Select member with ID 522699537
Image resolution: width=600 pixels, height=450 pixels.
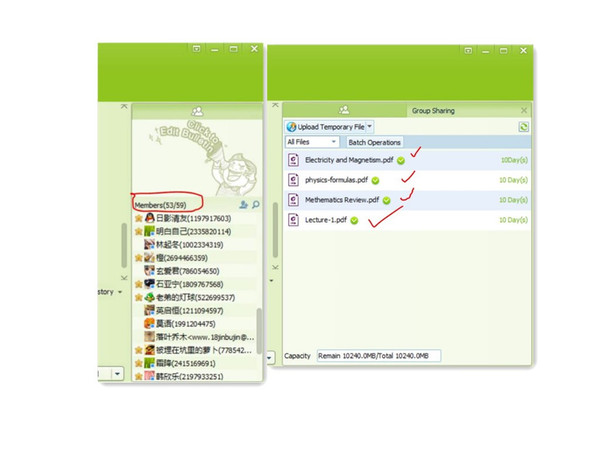pyautogui.click(x=195, y=298)
